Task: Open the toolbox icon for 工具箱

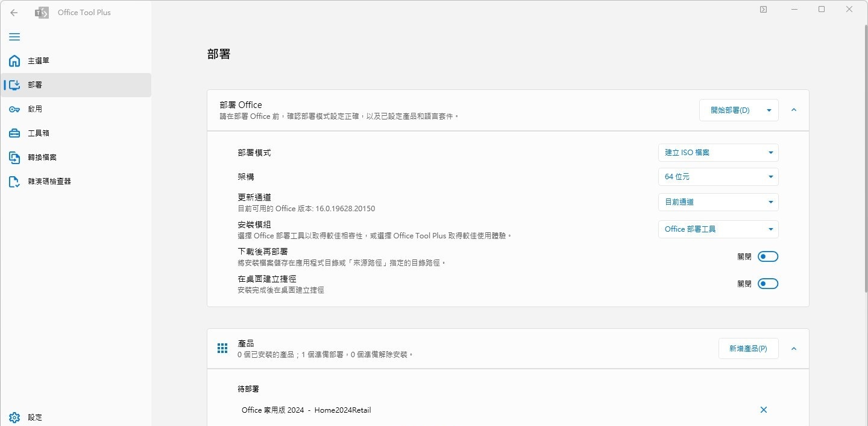Action: coord(14,133)
